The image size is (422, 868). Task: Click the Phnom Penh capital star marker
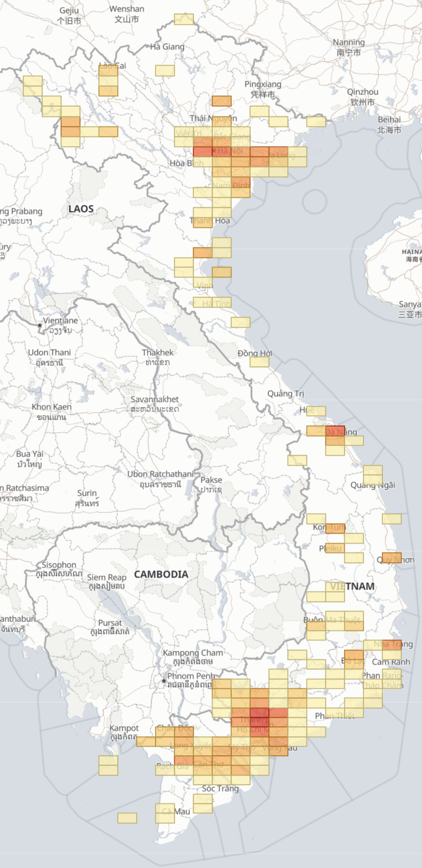pos(164,681)
